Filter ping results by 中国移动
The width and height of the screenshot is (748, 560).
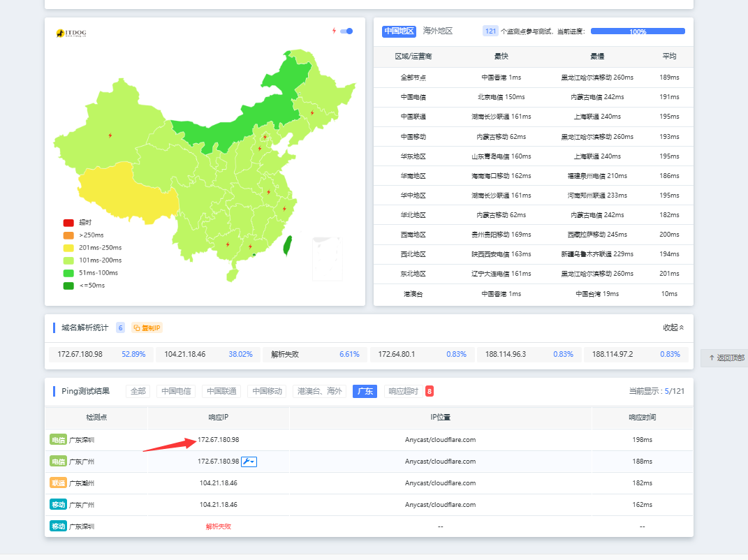point(267,391)
